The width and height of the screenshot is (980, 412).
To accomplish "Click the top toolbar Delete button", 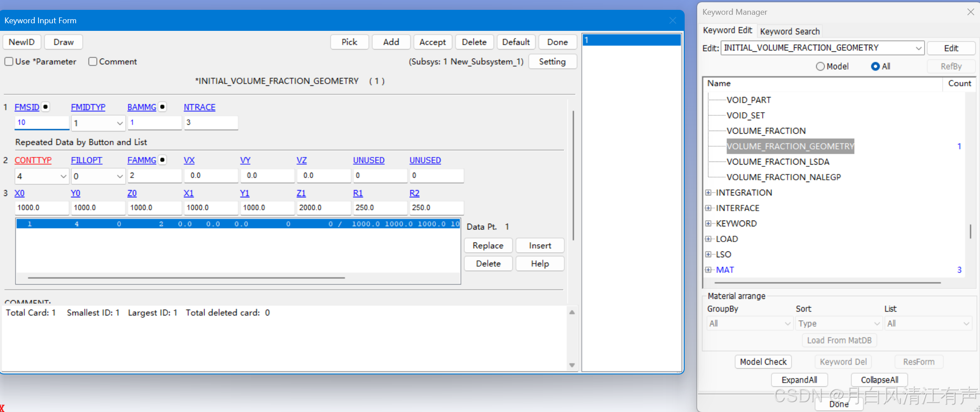I will (x=474, y=42).
